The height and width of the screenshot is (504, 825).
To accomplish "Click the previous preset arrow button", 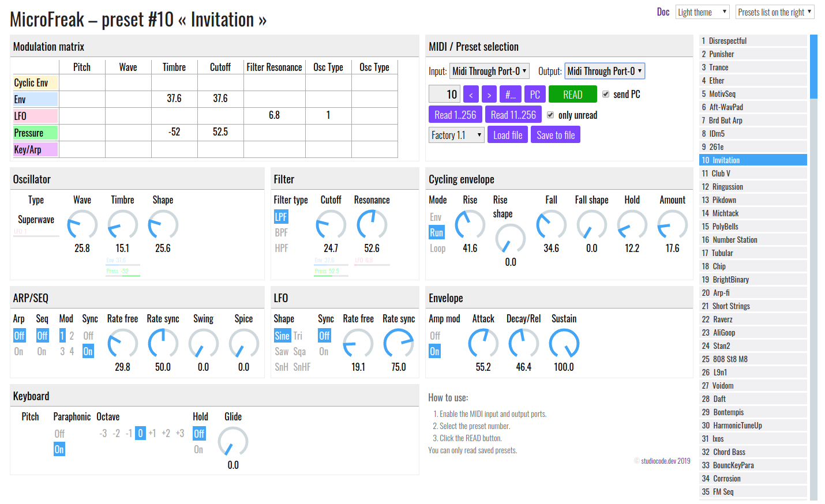I will click(x=471, y=95).
